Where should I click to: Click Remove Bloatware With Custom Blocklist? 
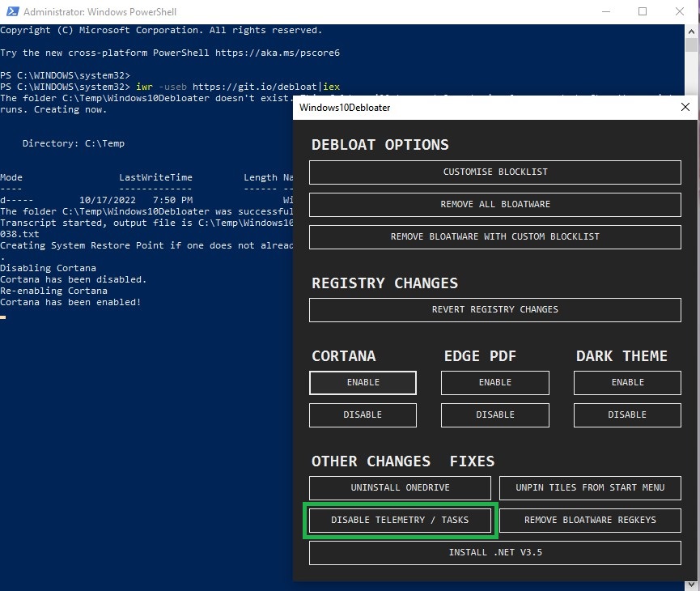(x=494, y=236)
